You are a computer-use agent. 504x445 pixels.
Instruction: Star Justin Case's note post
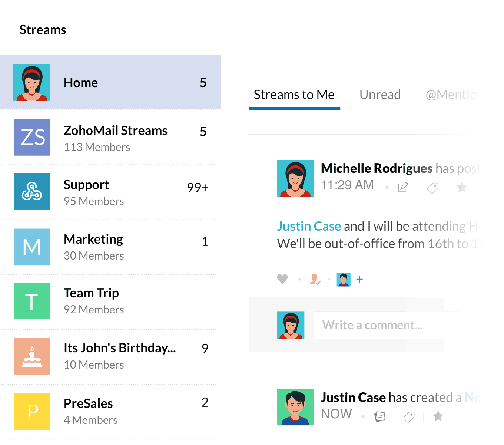[x=438, y=416]
